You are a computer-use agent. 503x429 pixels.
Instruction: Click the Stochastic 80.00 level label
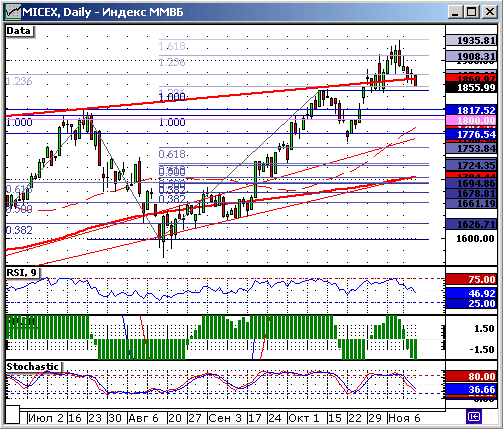click(471, 376)
